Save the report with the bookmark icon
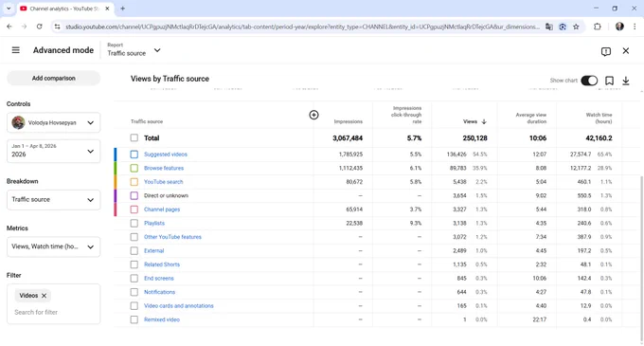This screenshot has height=346, width=644. pos(610,81)
